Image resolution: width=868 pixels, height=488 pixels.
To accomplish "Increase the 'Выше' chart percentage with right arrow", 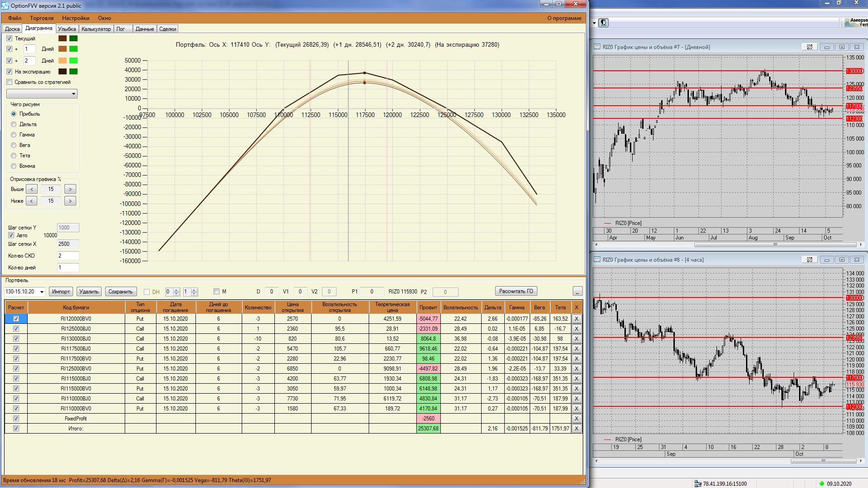I will (x=70, y=189).
